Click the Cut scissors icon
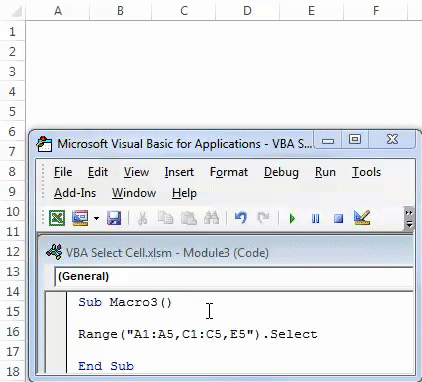The width and height of the screenshot is (422, 382). [143, 218]
